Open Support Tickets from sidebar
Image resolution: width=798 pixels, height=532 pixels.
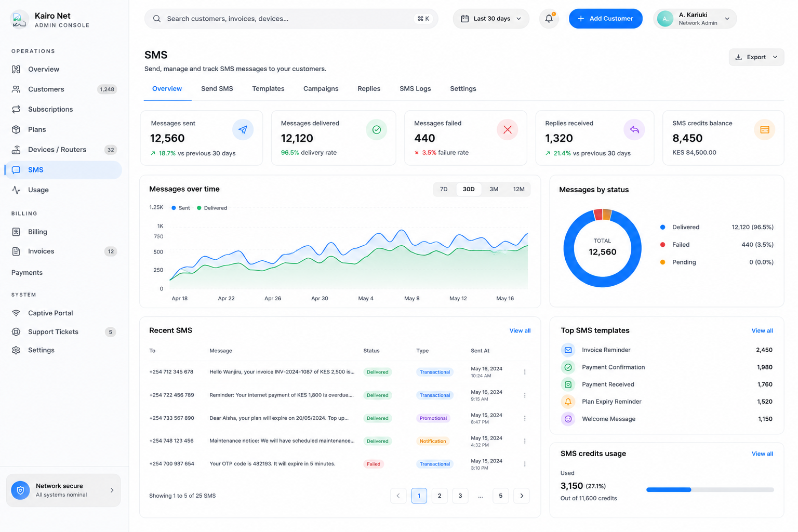[x=63, y=331]
